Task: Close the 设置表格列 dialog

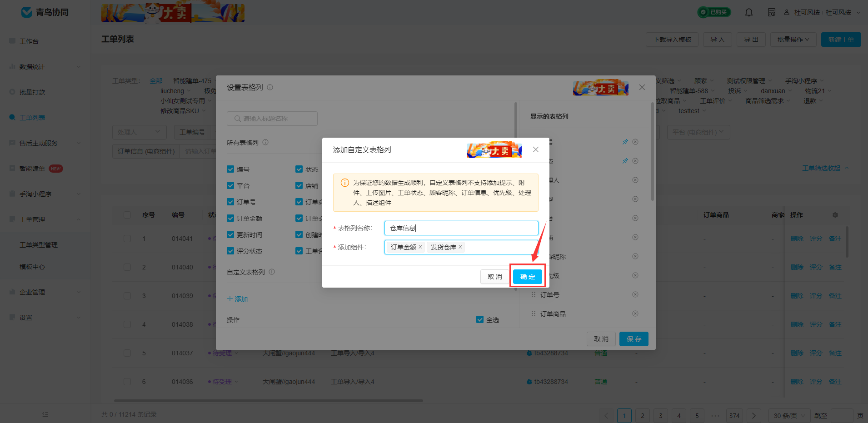Action: coord(642,87)
